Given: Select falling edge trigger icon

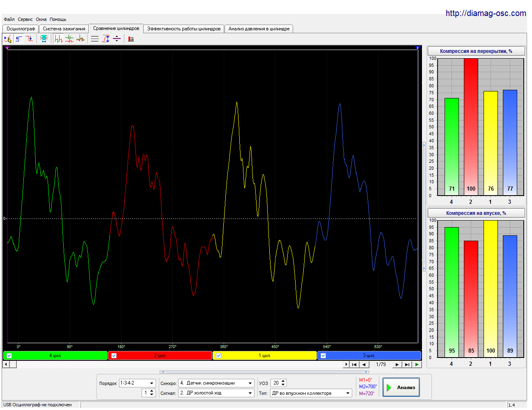Looking at the screenshot, I should pyautogui.click(x=30, y=39).
